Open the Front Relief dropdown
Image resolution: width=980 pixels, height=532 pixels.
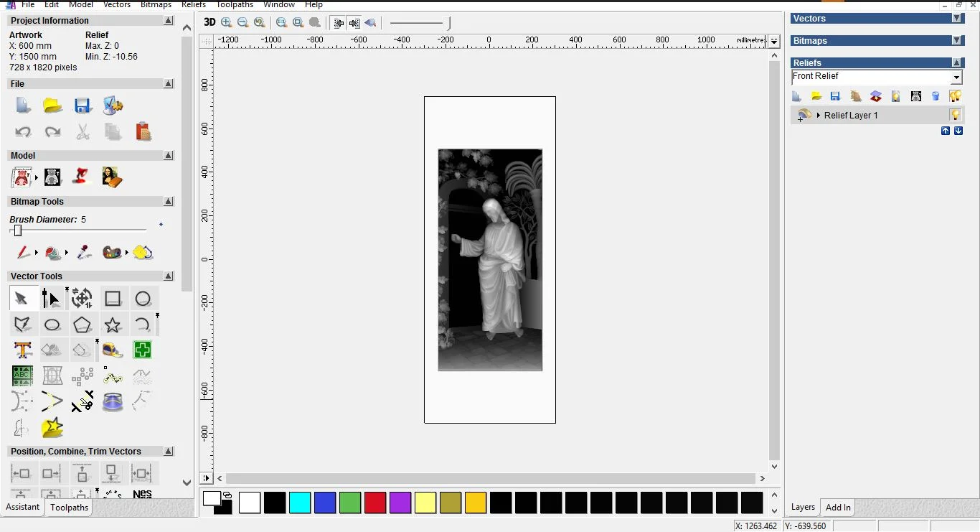click(956, 78)
